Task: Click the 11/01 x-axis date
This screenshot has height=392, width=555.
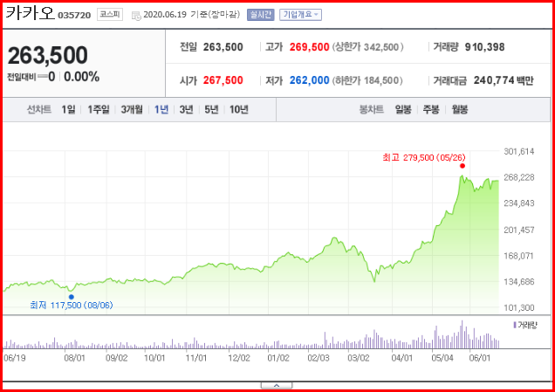Action: pos(196,358)
